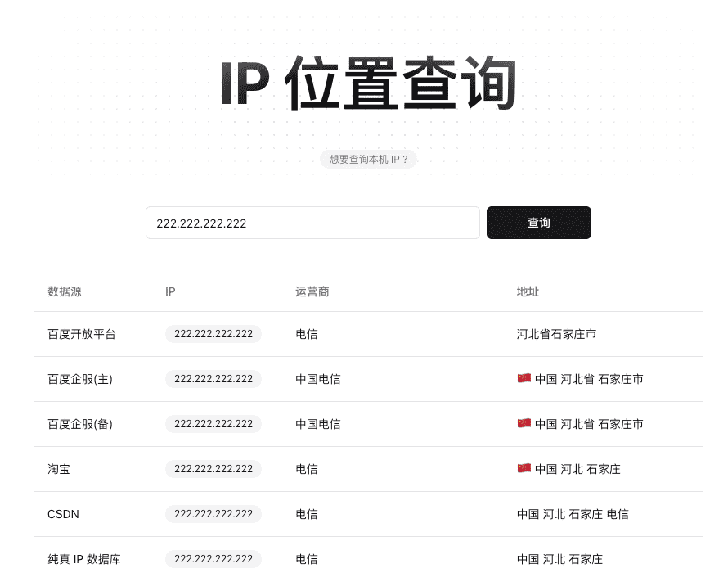Click the page title IP 位置查询

(367, 82)
